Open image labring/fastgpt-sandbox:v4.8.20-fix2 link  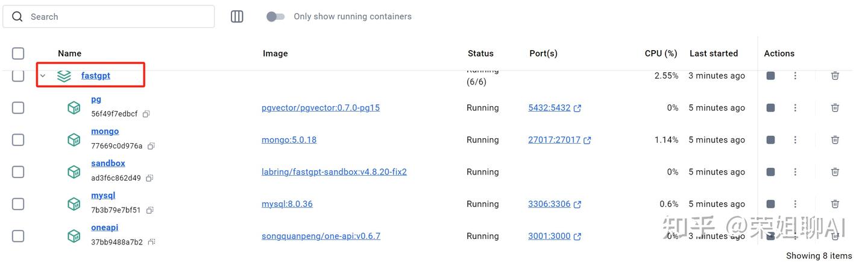click(x=334, y=171)
